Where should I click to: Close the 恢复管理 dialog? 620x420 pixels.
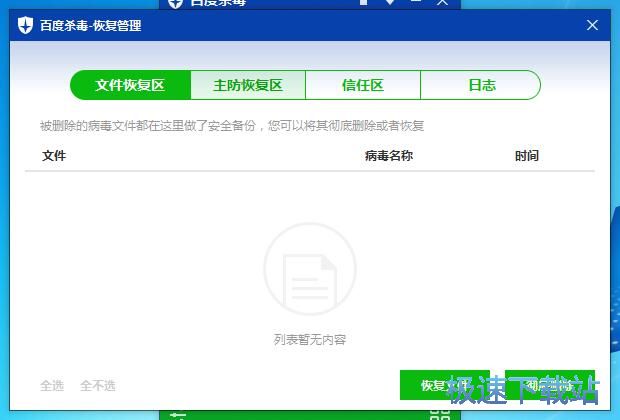[x=592, y=25]
